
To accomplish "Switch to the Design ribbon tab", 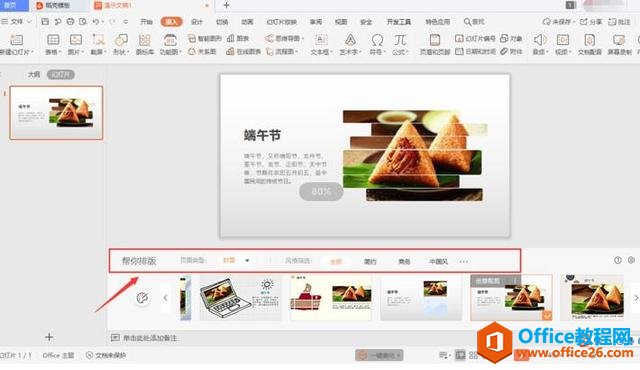I will (197, 22).
